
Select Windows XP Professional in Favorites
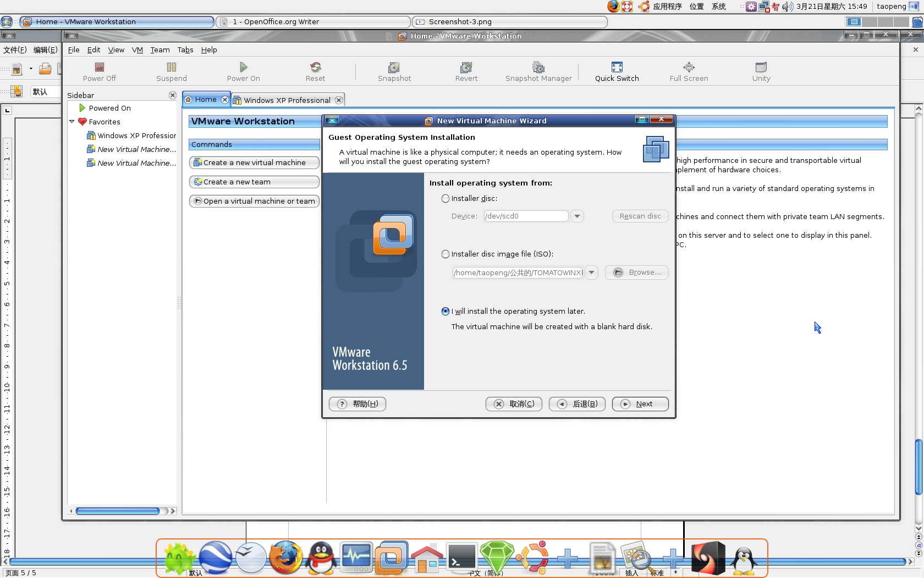click(x=131, y=136)
